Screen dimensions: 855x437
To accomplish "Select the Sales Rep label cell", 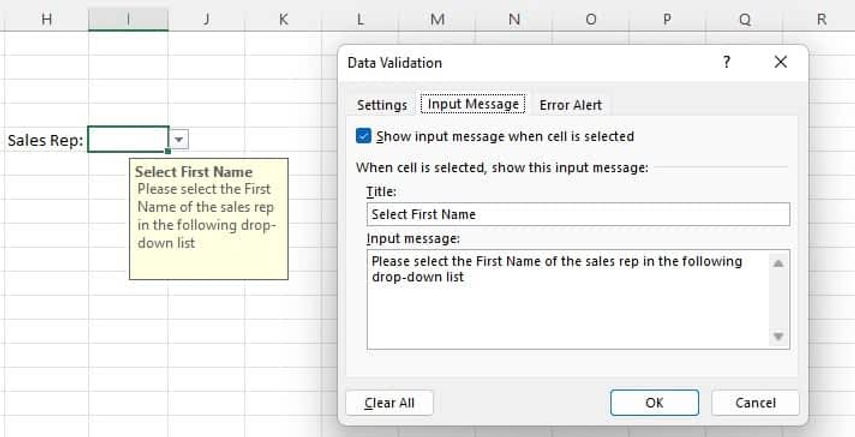I will click(x=45, y=140).
